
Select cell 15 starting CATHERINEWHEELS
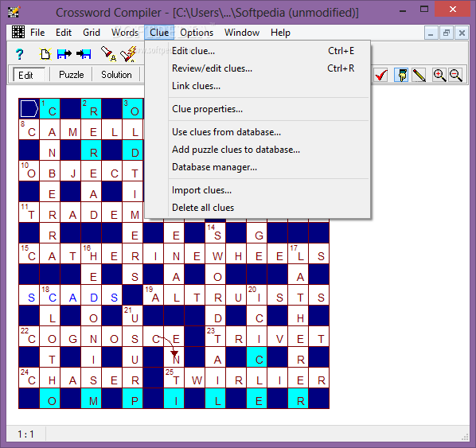pos(29,253)
